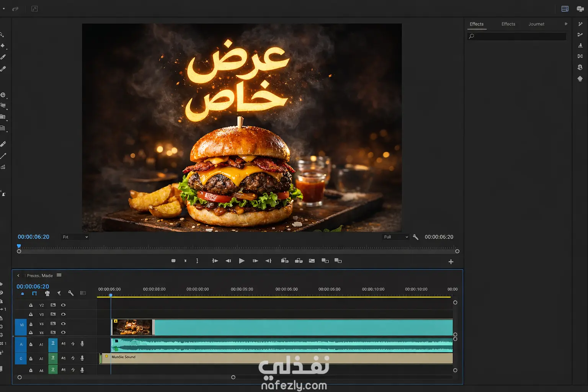The image size is (588, 392).
Task: Click the burger preview in program monitor
Action: [242, 127]
